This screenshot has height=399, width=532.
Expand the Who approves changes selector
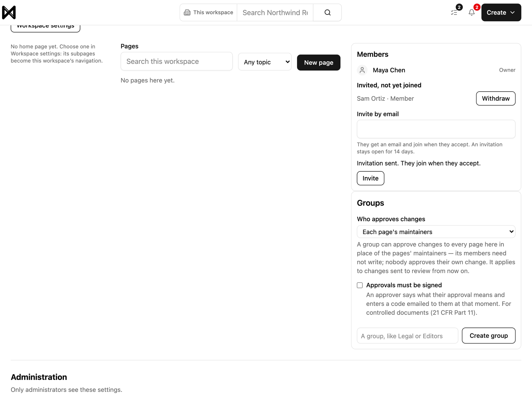(436, 232)
